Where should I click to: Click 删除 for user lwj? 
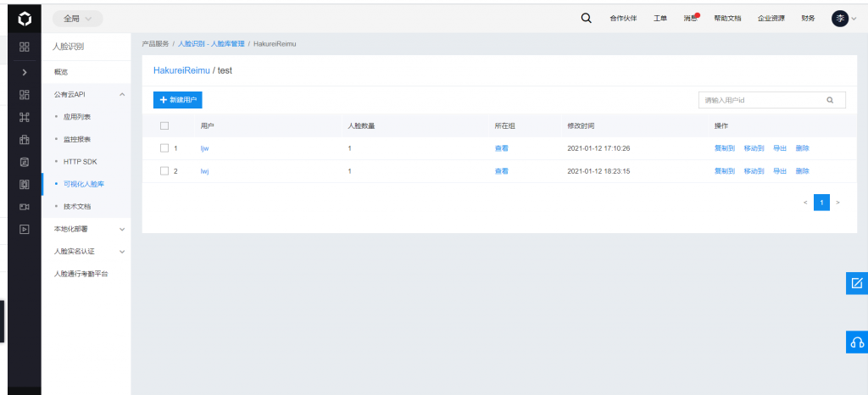pos(803,171)
